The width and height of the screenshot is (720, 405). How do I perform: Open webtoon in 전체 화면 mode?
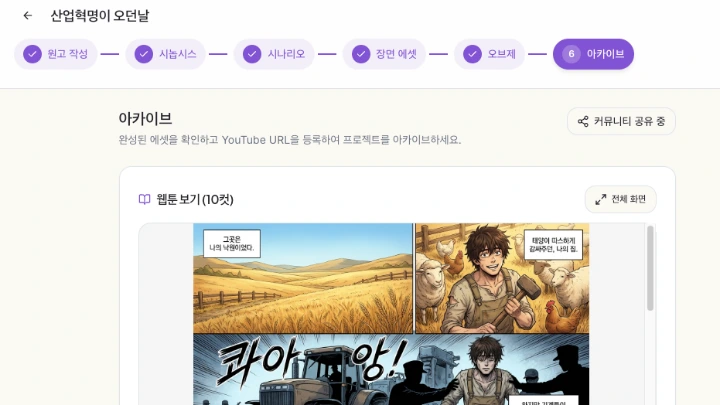620,199
